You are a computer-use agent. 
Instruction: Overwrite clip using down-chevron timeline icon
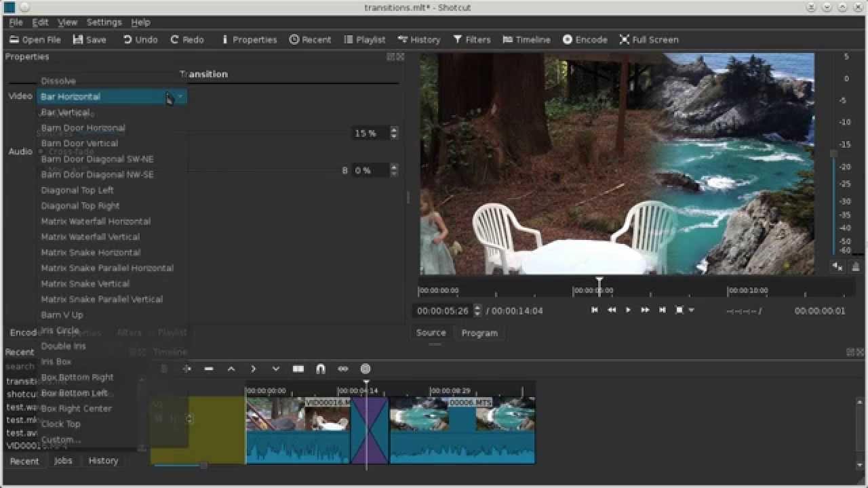click(x=275, y=369)
